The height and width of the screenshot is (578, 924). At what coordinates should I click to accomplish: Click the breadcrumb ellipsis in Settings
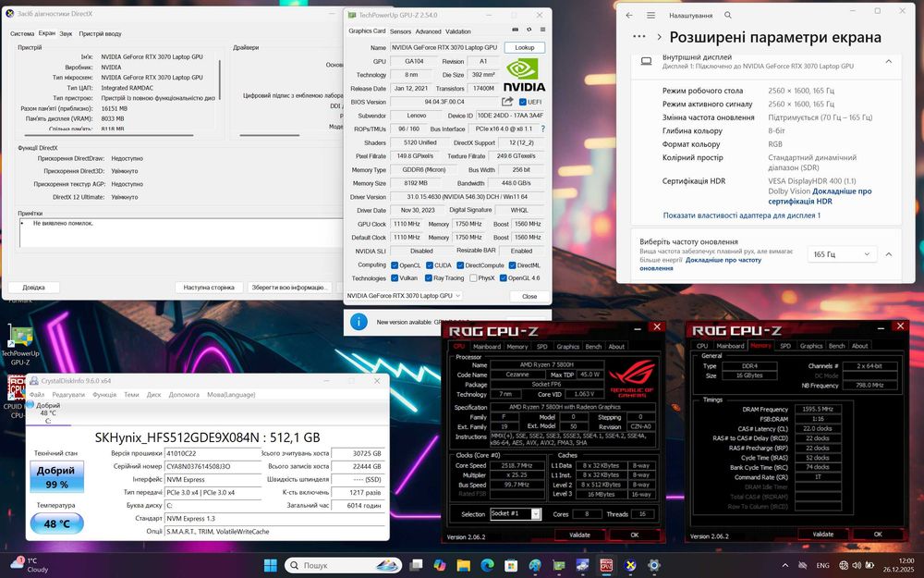click(x=639, y=37)
